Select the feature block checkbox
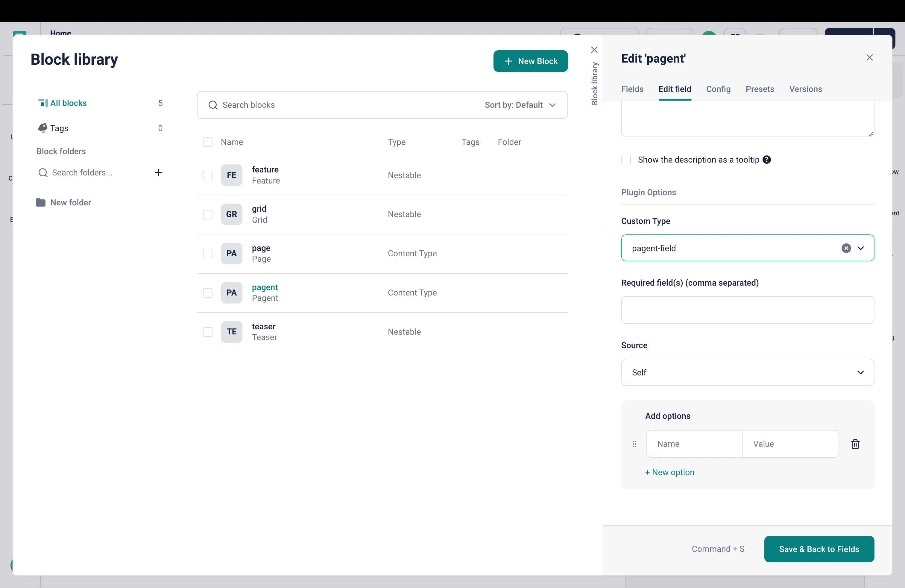Viewport: 905px width, 588px height. coord(208,175)
